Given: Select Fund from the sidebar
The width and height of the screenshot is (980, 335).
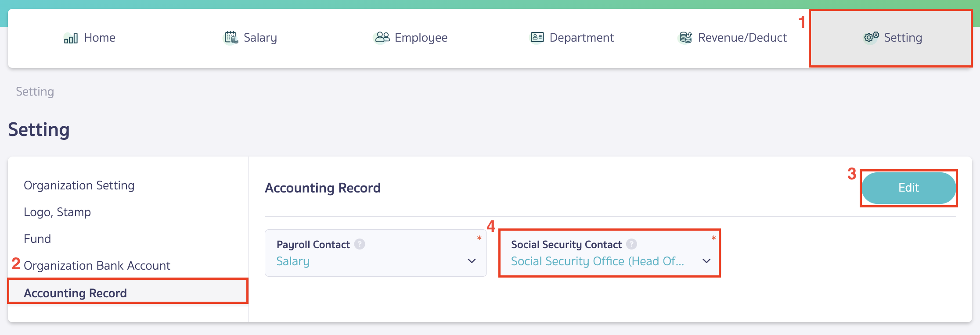Looking at the screenshot, I should click(x=37, y=239).
